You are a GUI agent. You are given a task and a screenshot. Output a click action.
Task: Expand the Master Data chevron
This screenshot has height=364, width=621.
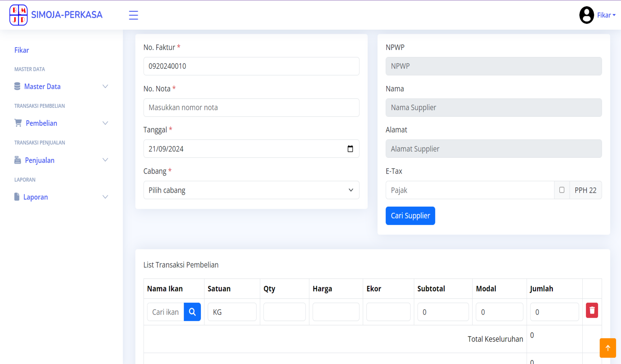[x=105, y=86]
